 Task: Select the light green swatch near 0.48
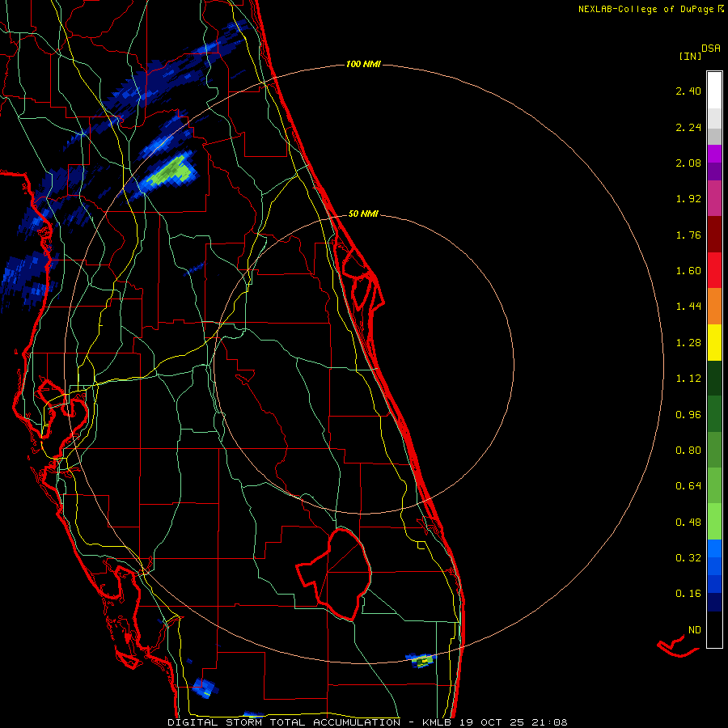click(x=714, y=522)
